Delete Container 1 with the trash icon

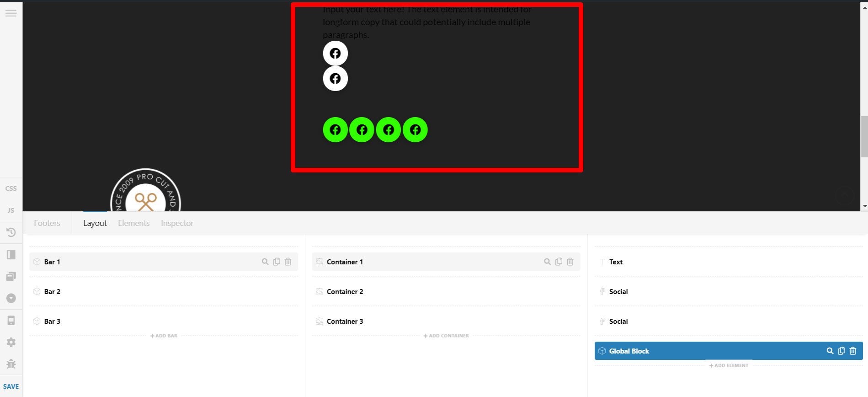570,262
